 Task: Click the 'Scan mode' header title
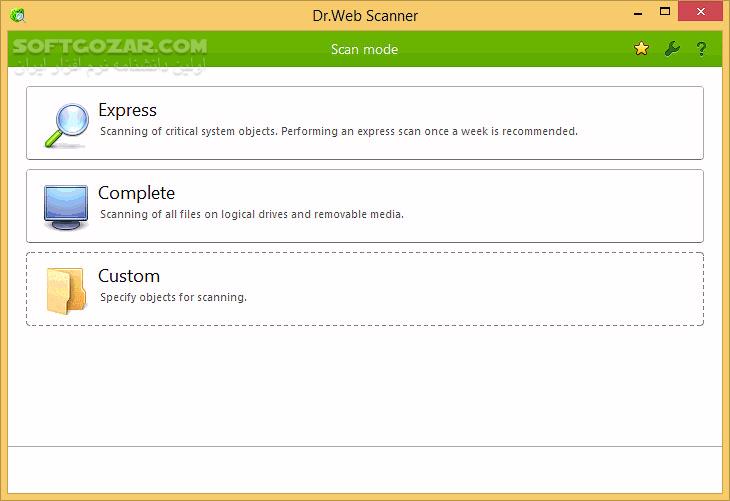(x=365, y=49)
